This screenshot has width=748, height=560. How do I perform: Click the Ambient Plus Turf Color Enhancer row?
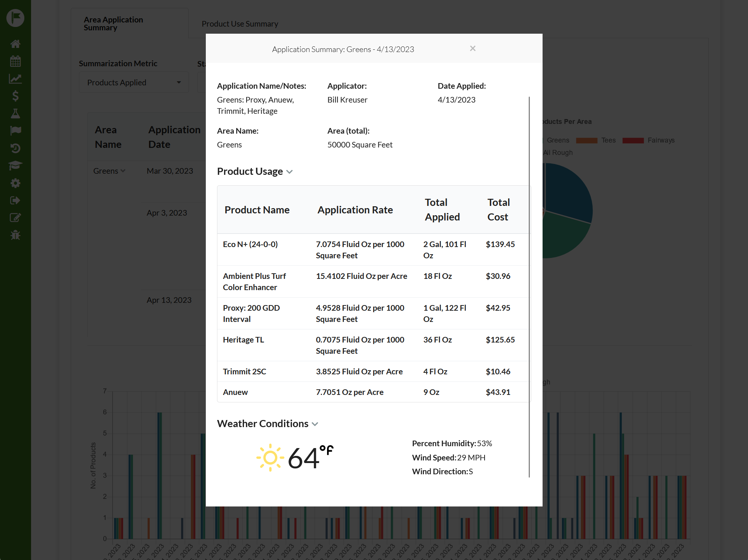click(373, 281)
